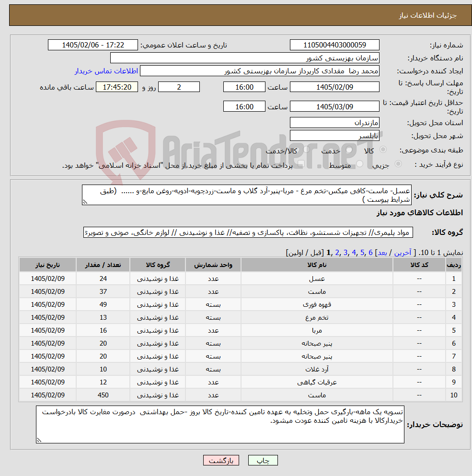This screenshot has width=472, height=476.
Task: Click the ردیف column header
Action: [x=453, y=265]
